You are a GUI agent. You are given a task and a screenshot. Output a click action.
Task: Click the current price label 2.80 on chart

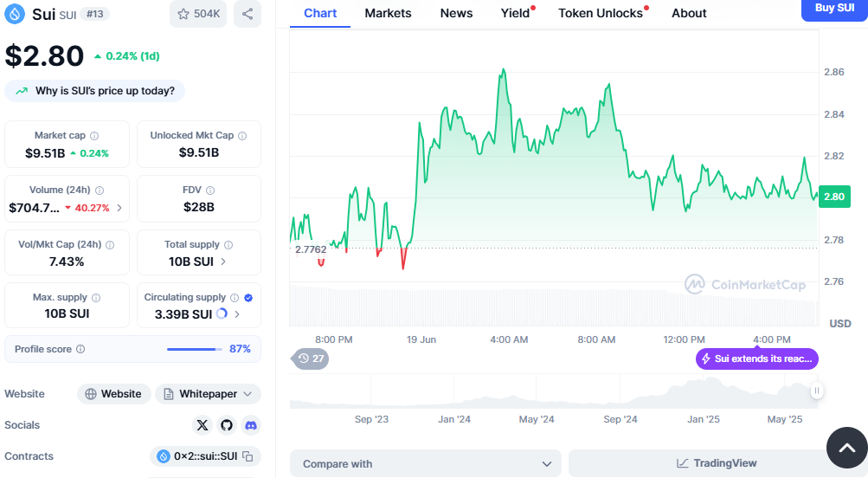coord(834,197)
